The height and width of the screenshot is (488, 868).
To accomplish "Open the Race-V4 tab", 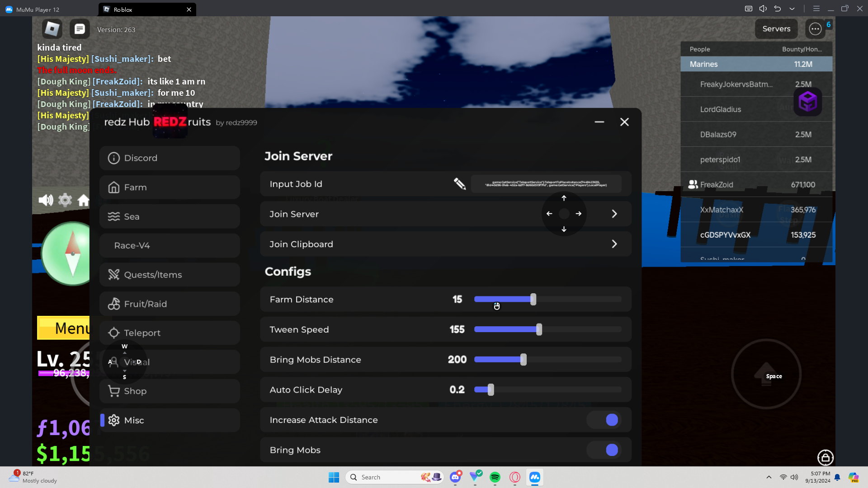I will (x=170, y=245).
